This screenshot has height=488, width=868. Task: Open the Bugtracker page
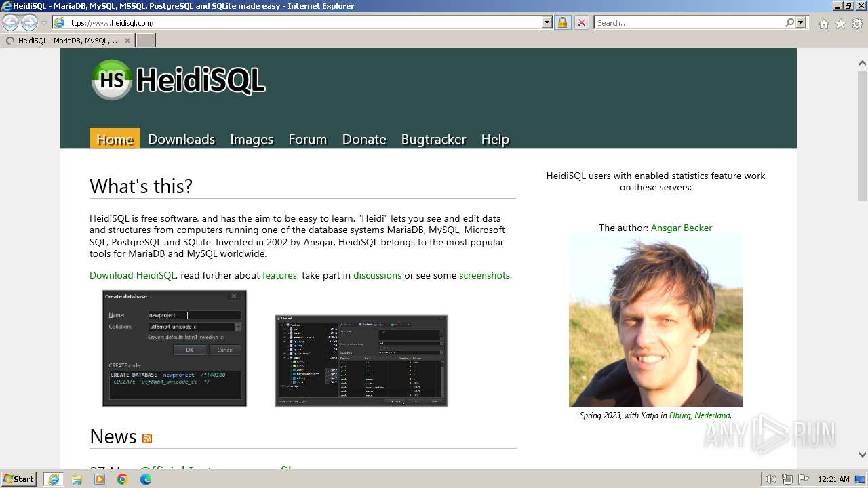[x=433, y=139]
